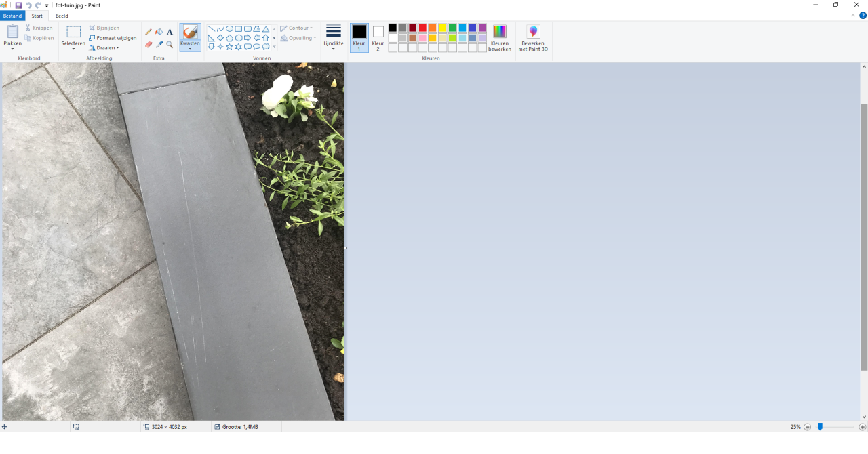Activate Kleur 2 background color
The height and width of the screenshot is (454, 868).
(378, 37)
